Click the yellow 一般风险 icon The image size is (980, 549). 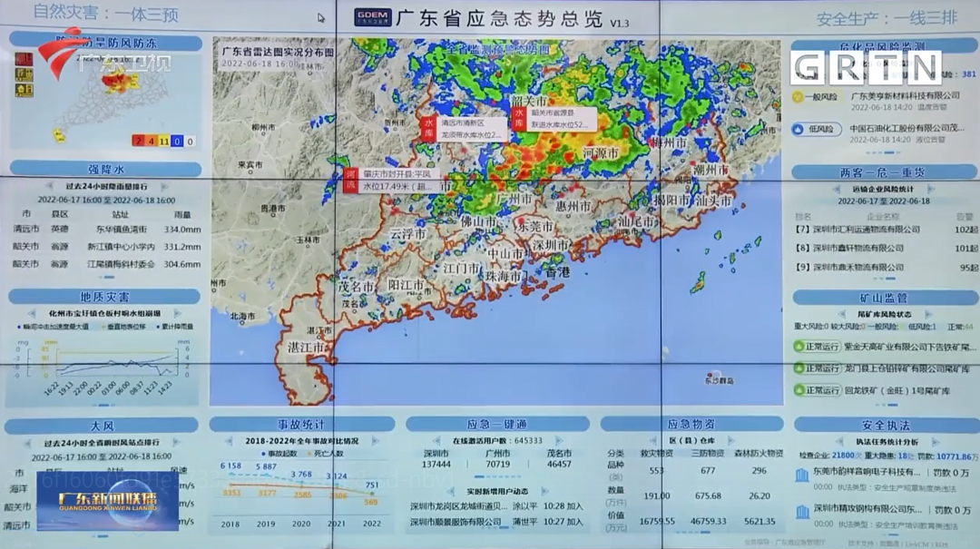pyautogui.click(x=798, y=97)
